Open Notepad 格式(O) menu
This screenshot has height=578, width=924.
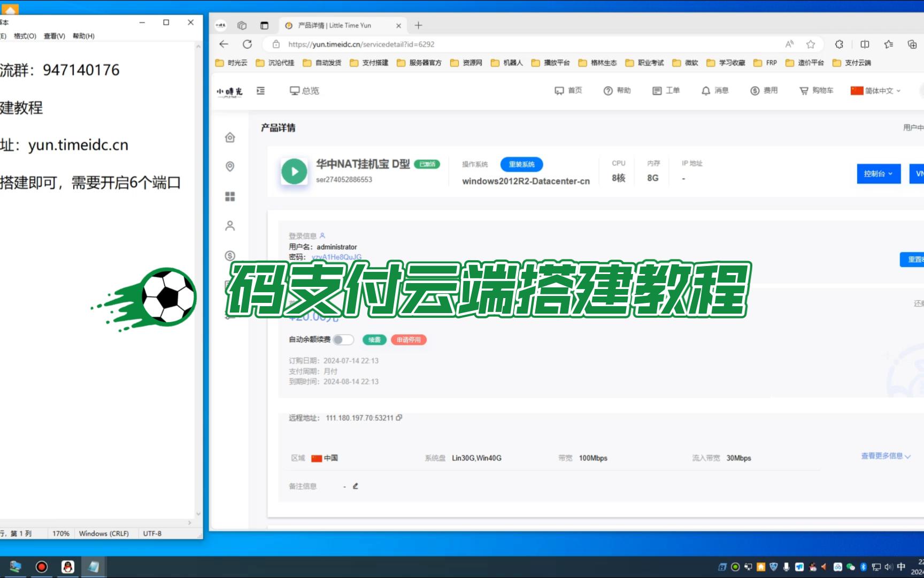pyautogui.click(x=25, y=36)
